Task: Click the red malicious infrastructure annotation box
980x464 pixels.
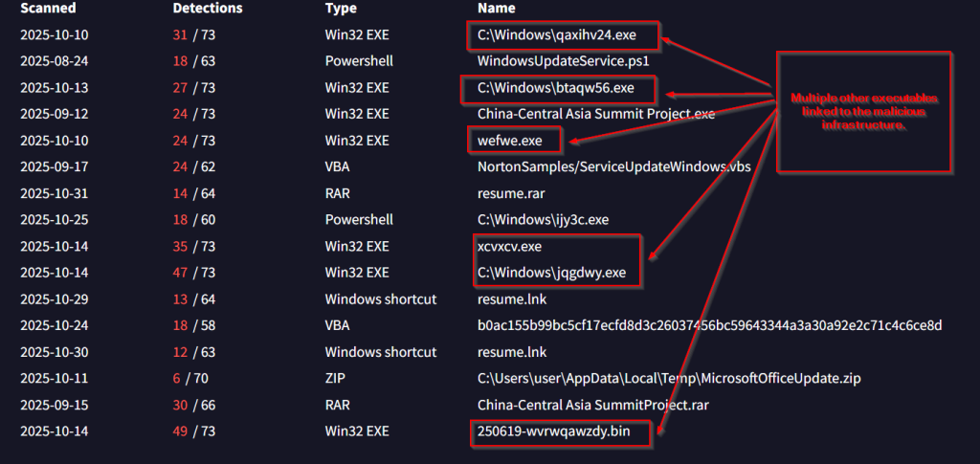Action: (x=863, y=112)
